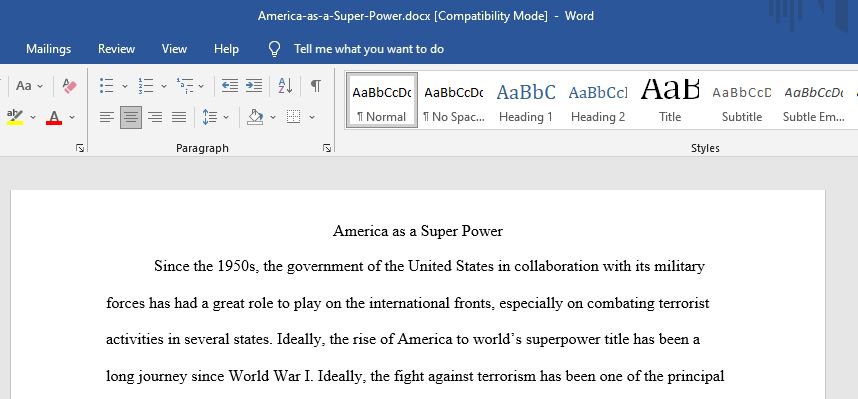Apply borders to the paragraph
This screenshot has height=399, width=858.
tap(294, 117)
